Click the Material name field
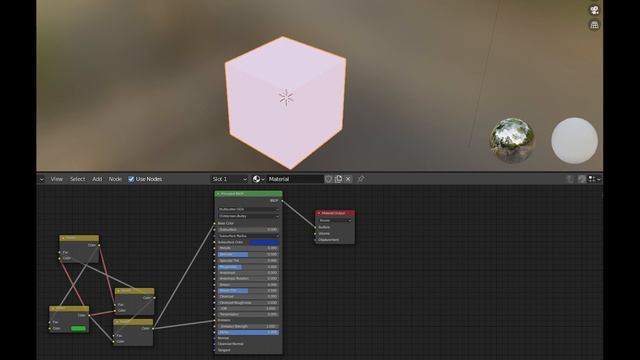This screenshot has width=640, height=360. [x=295, y=179]
